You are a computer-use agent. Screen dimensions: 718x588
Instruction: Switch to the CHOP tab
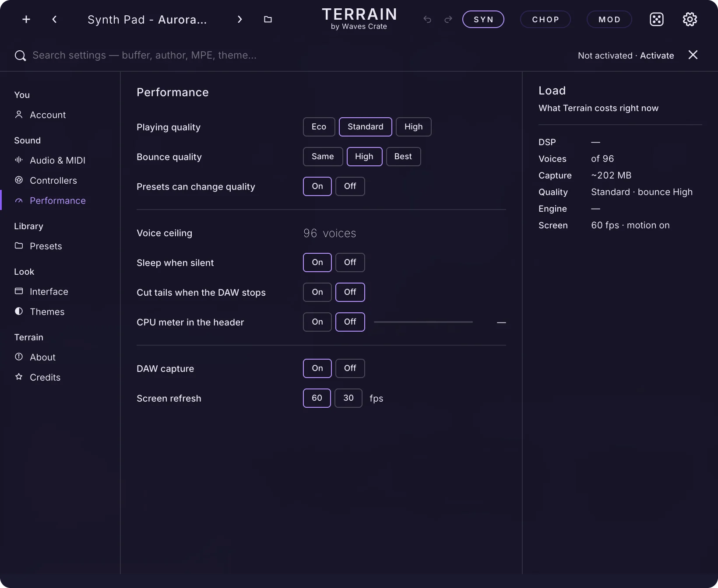(x=546, y=19)
